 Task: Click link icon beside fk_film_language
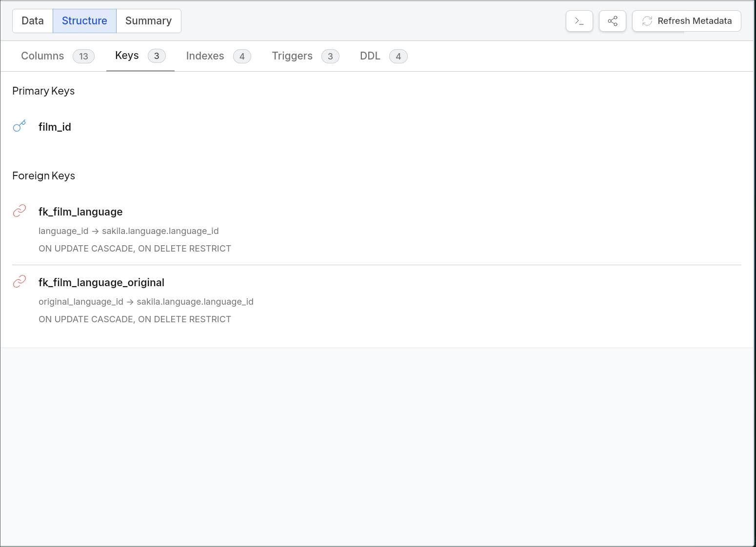[20, 211]
